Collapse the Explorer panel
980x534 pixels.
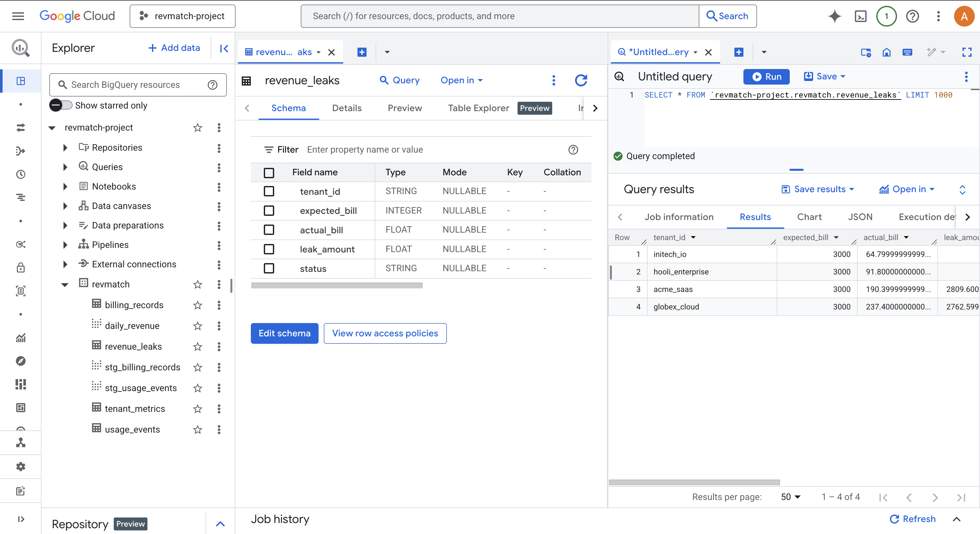click(224, 48)
